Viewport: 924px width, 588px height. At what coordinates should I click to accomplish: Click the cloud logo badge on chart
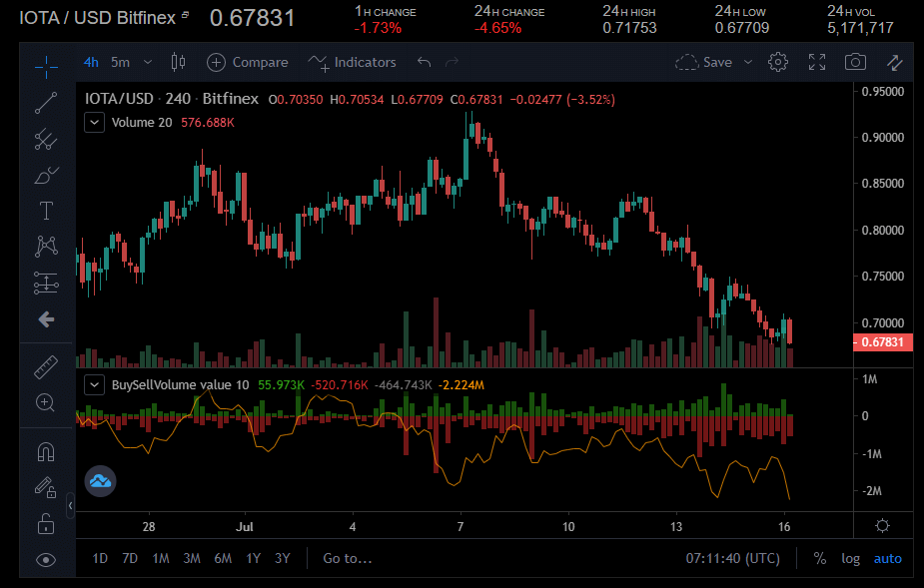click(100, 481)
